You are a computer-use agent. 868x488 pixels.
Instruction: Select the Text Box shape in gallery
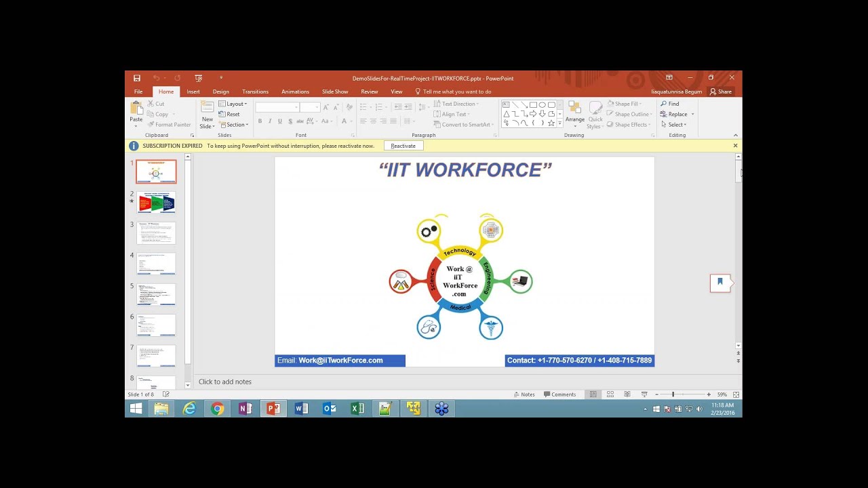pos(506,105)
